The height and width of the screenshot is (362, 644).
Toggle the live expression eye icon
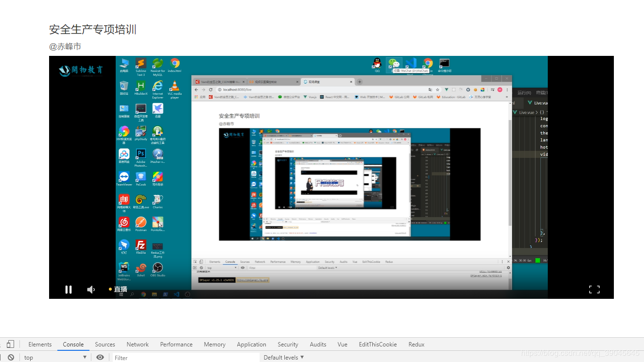tap(100, 357)
